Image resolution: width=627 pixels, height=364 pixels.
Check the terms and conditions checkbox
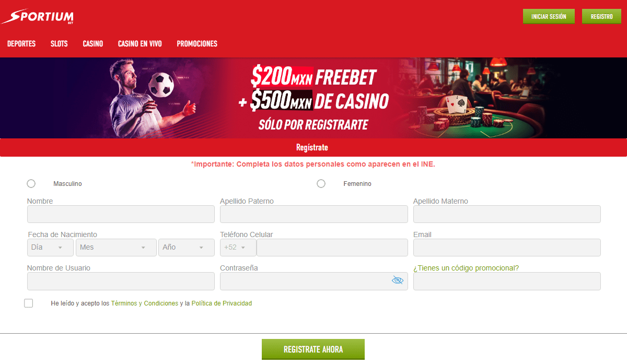coord(29,303)
